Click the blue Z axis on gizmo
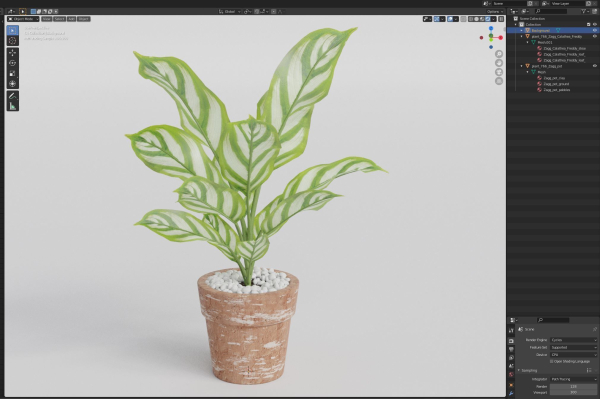Screen dimensions: 600x399 491,28
